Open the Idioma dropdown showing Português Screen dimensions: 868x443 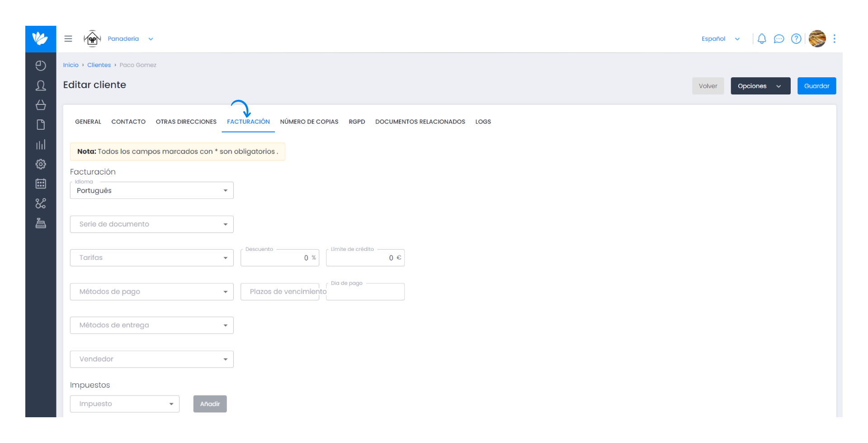point(152,190)
